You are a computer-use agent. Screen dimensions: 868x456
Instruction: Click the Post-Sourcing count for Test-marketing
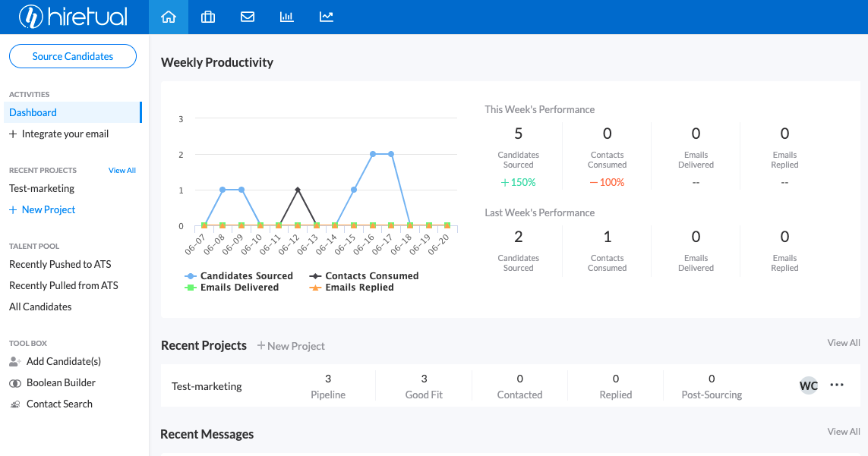[712, 379]
